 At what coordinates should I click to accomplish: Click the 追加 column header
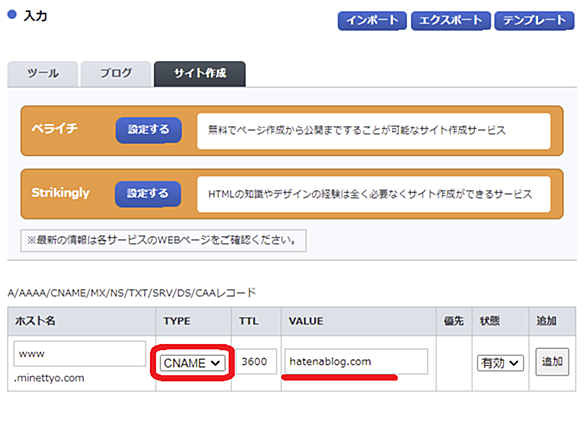point(546,321)
